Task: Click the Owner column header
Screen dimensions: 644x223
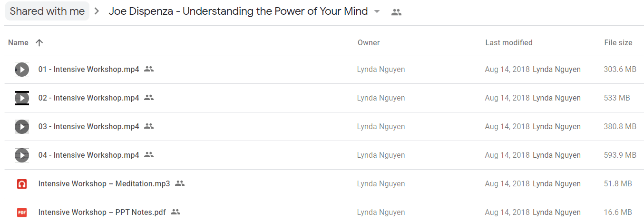Action: click(x=369, y=42)
